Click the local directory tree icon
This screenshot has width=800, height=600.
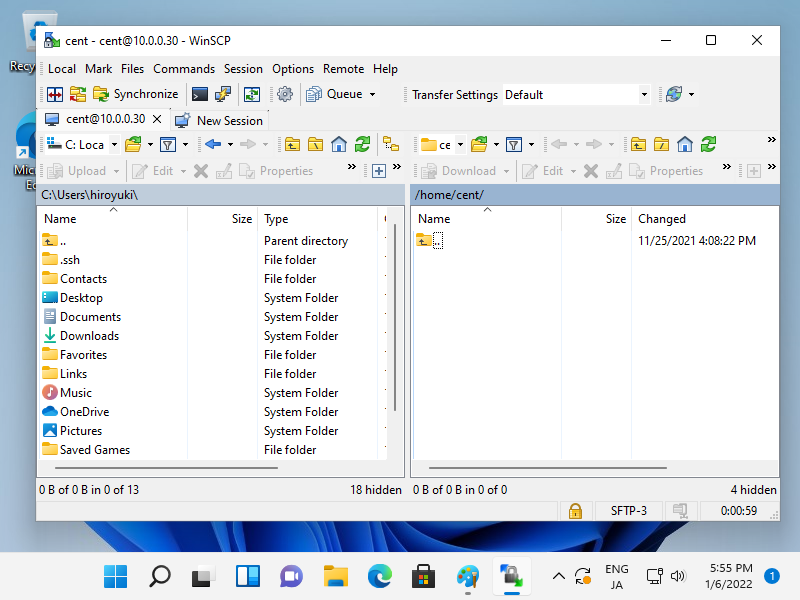391,145
